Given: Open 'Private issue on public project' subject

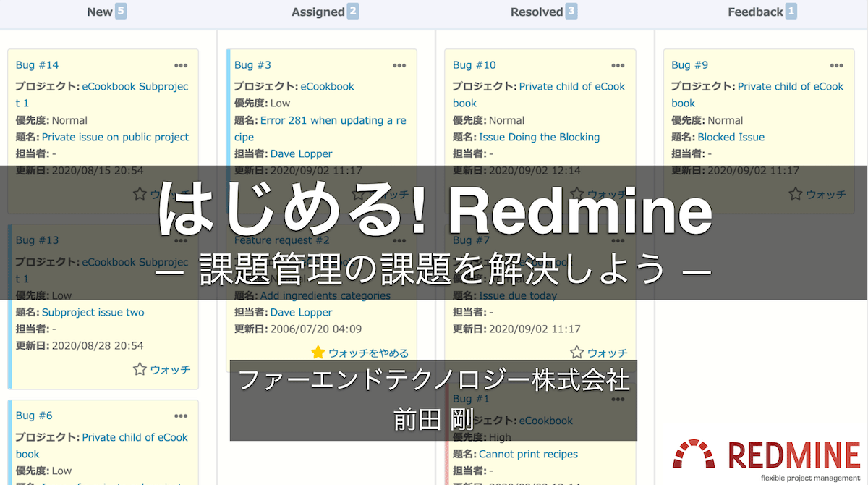Looking at the screenshot, I should 115,137.
